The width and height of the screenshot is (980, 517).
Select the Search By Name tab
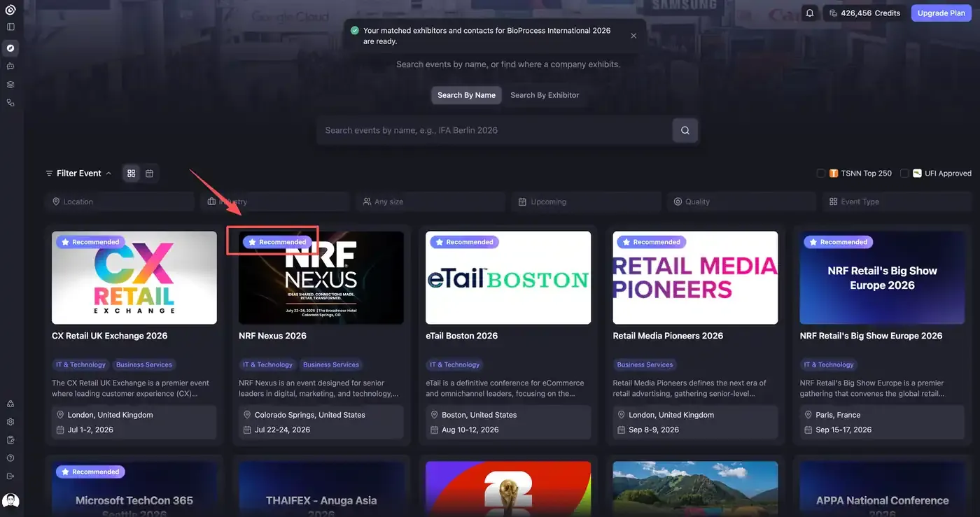pos(466,95)
